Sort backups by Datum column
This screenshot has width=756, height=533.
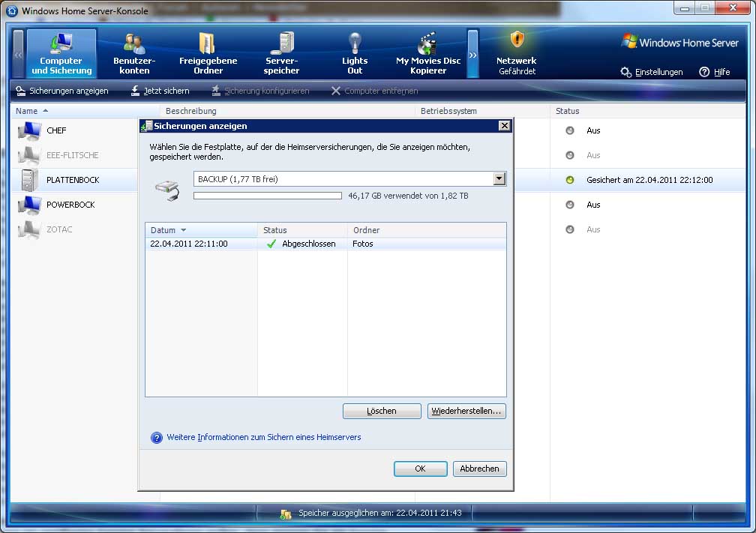[x=201, y=230]
